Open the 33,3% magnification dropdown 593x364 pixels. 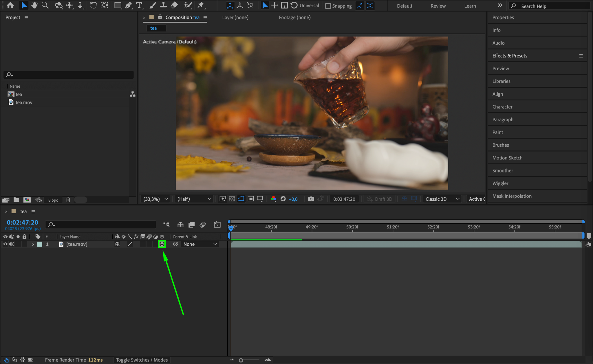pos(155,199)
